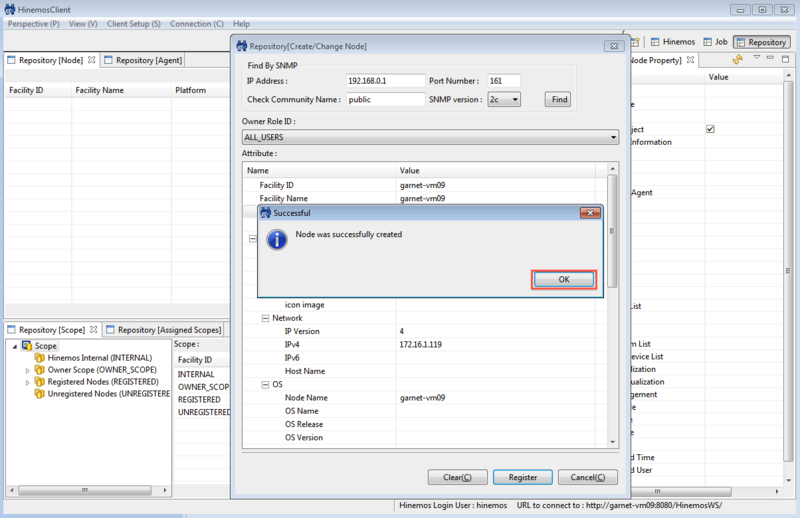
Task: Minimize the Node Property view
Action: click(770, 57)
